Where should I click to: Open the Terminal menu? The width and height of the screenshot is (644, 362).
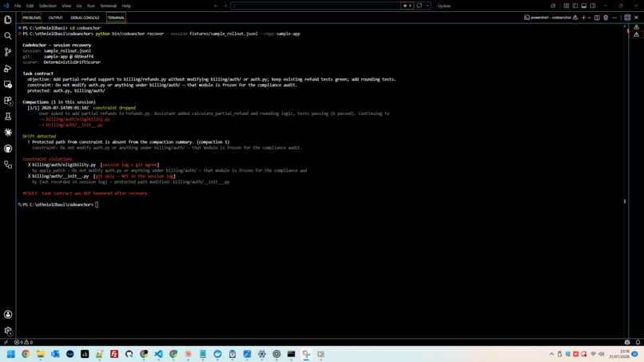tap(108, 6)
